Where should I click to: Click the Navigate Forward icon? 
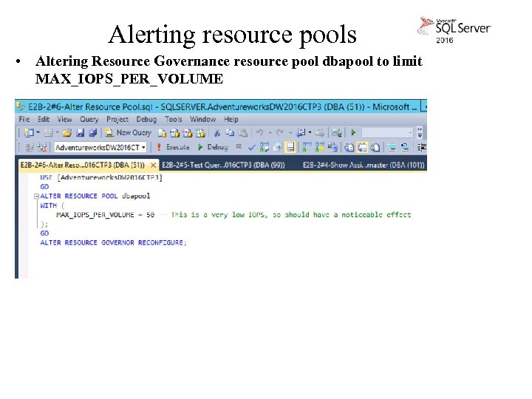320,133
